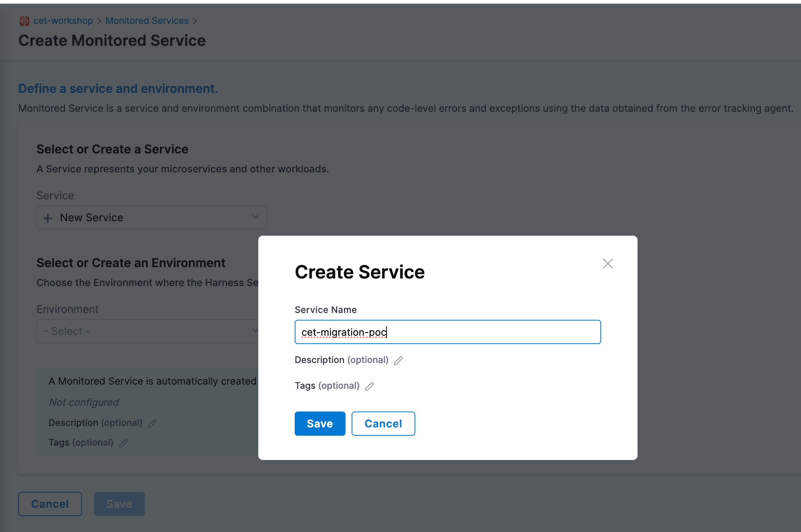Navigate to Monitored Services via breadcrumb
The width and height of the screenshot is (801, 532).
[147, 20]
